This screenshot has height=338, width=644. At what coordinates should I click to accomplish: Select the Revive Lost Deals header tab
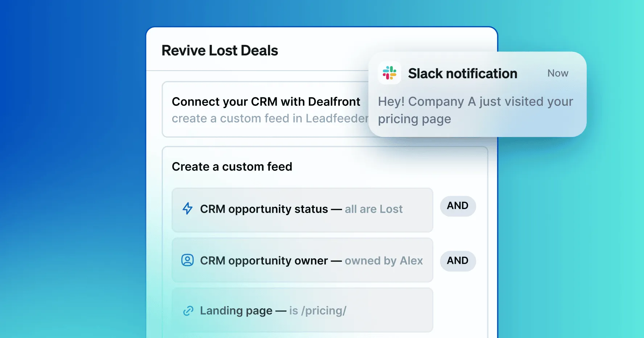pos(220,50)
